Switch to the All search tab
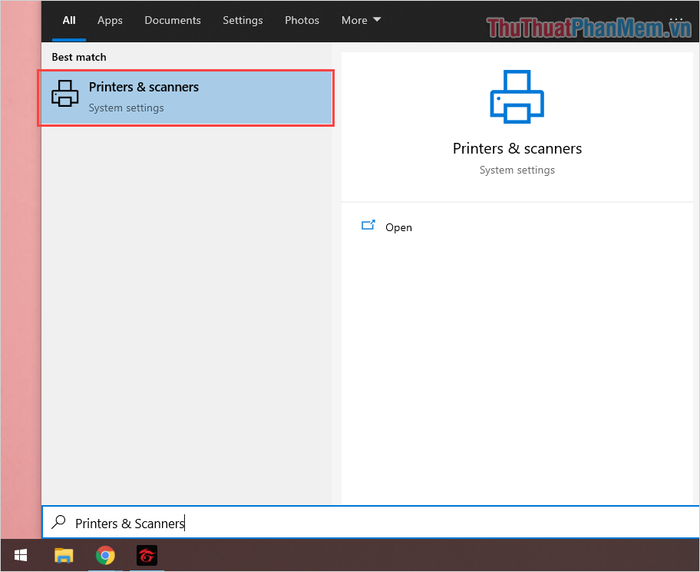Image resolution: width=700 pixels, height=572 pixels. tap(69, 20)
